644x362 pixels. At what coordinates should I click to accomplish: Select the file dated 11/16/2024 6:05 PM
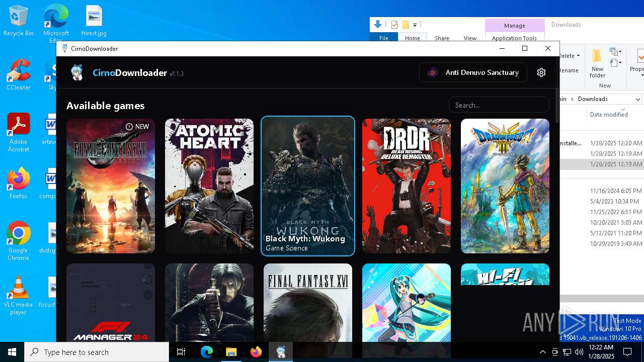click(x=602, y=191)
